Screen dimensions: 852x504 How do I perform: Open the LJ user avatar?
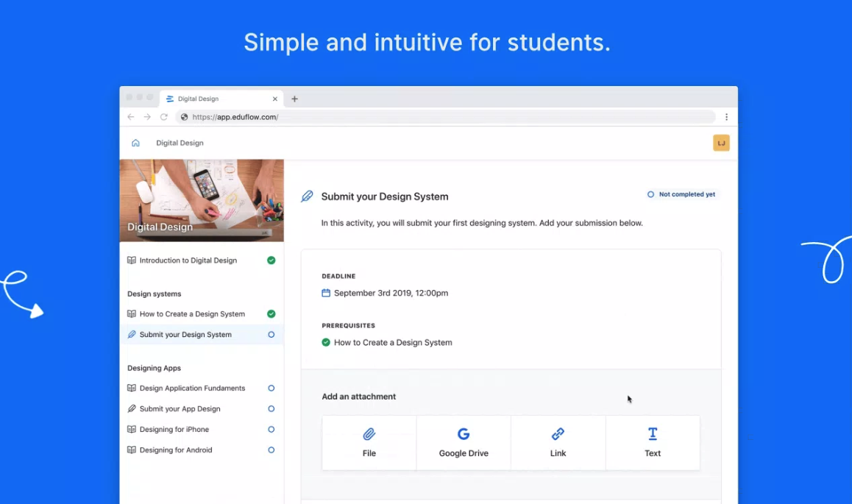click(x=721, y=143)
